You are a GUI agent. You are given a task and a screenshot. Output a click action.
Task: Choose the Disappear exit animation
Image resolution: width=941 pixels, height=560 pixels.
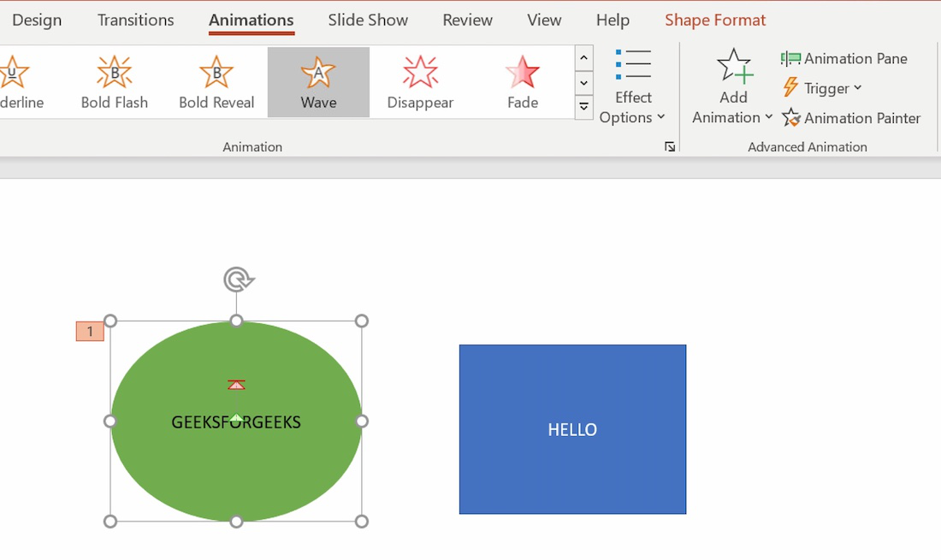coord(420,82)
